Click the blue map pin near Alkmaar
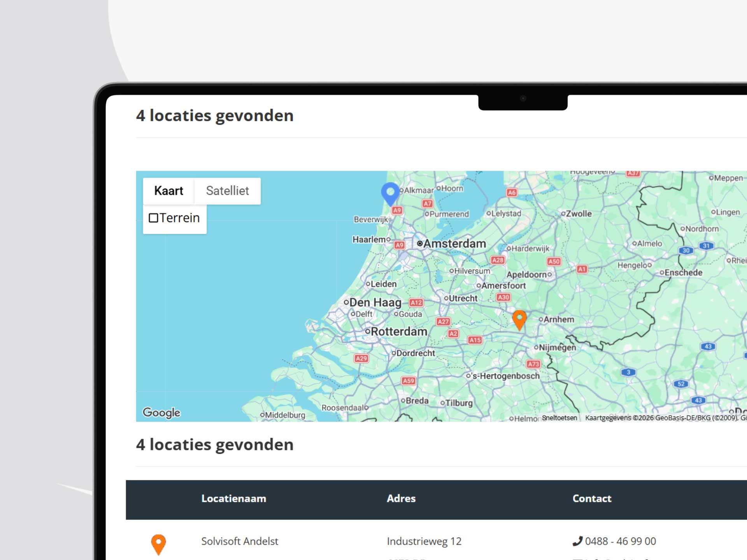747x560 pixels. tap(390, 194)
